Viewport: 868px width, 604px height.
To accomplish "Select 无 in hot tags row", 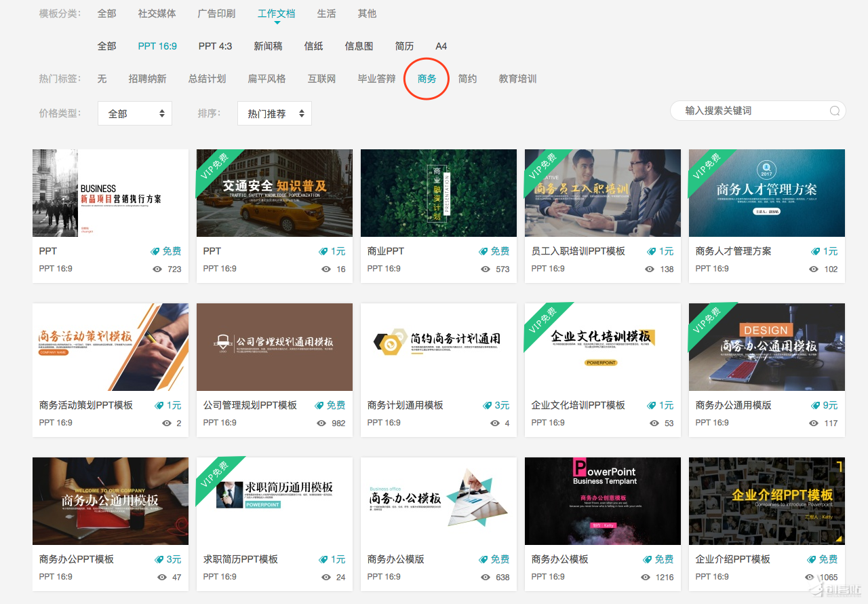I will 102,79.
